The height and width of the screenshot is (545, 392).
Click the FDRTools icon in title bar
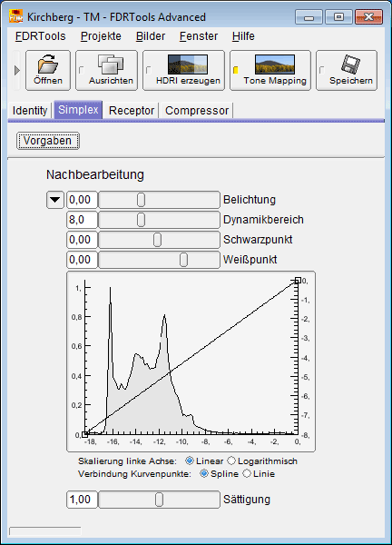coord(16,16)
